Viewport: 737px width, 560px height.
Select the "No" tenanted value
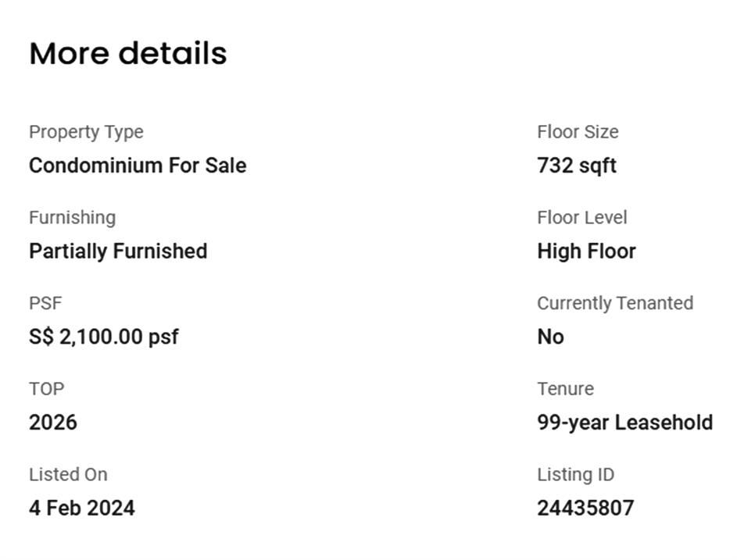click(550, 337)
